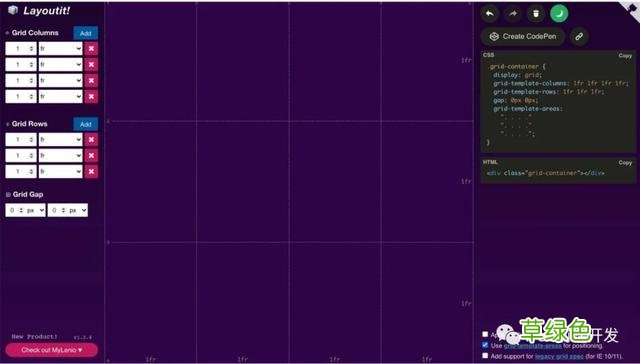This screenshot has height=364, width=640.
Task: Open the fourth column's fr unit dropdown
Action: 60,96
